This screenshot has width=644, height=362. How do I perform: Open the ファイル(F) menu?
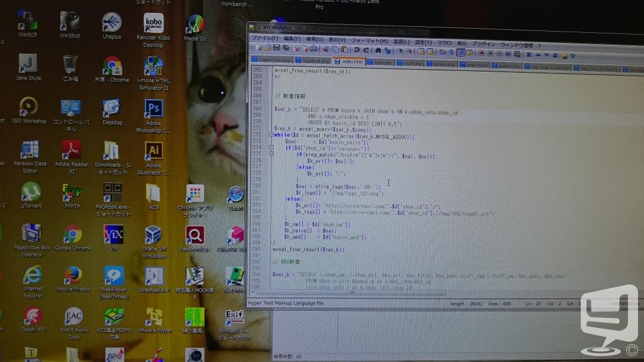point(265,38)
